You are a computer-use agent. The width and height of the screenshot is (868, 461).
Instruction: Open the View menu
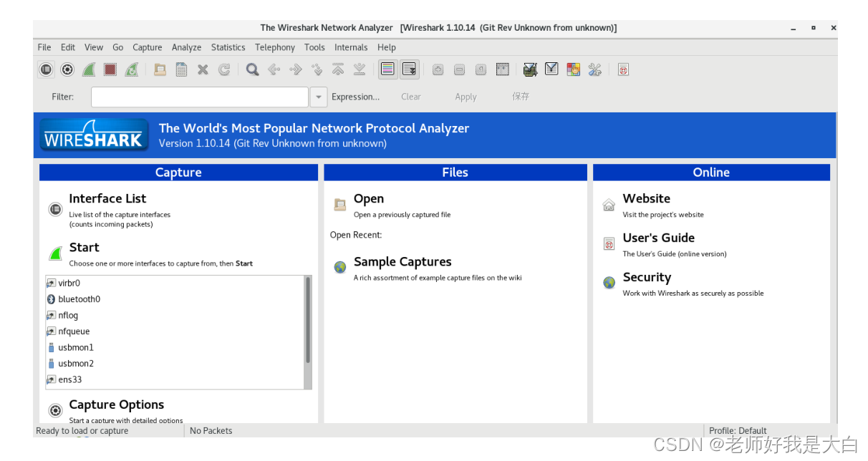click(x=94, y=47)
